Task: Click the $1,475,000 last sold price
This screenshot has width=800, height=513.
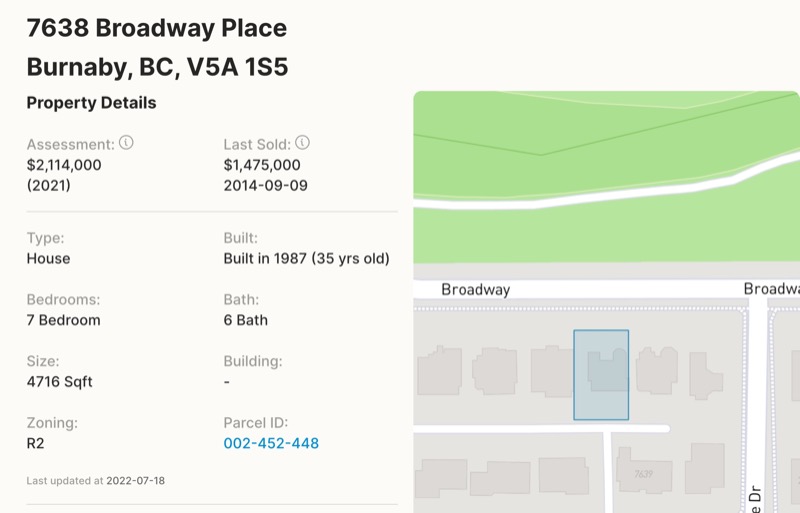Action: click(x=262, y=165)
